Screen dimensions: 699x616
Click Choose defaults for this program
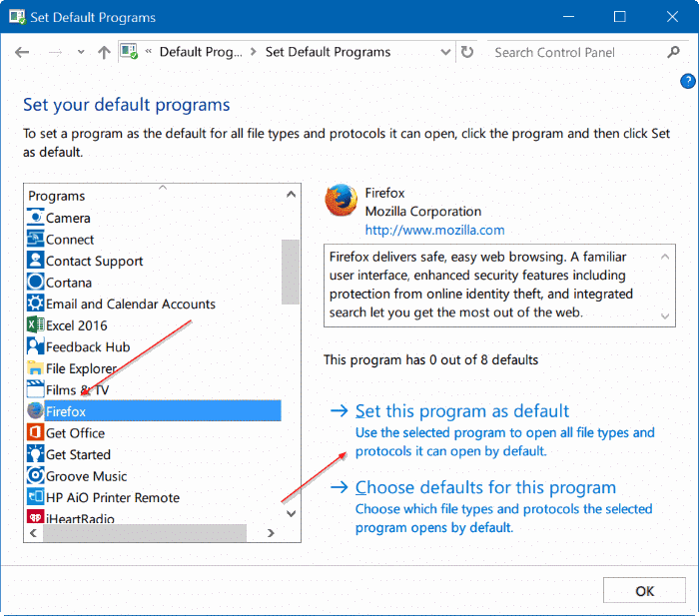pyautogui.click(x=485, y=487)
